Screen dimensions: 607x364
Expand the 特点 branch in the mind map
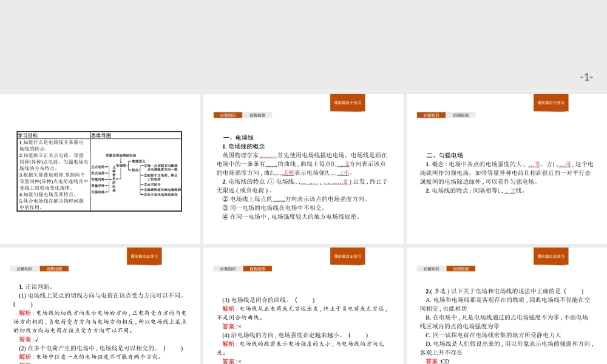click(134, 170)
